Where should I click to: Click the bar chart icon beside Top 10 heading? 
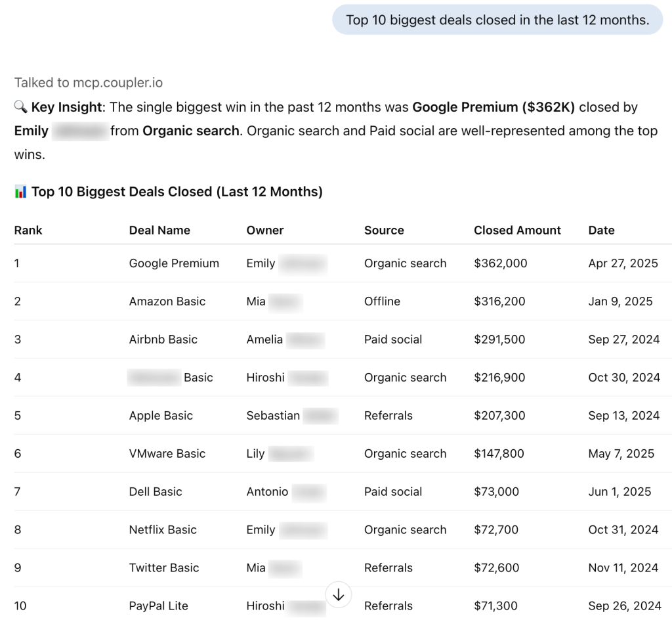pyautogui.click(x=20, y=192)
